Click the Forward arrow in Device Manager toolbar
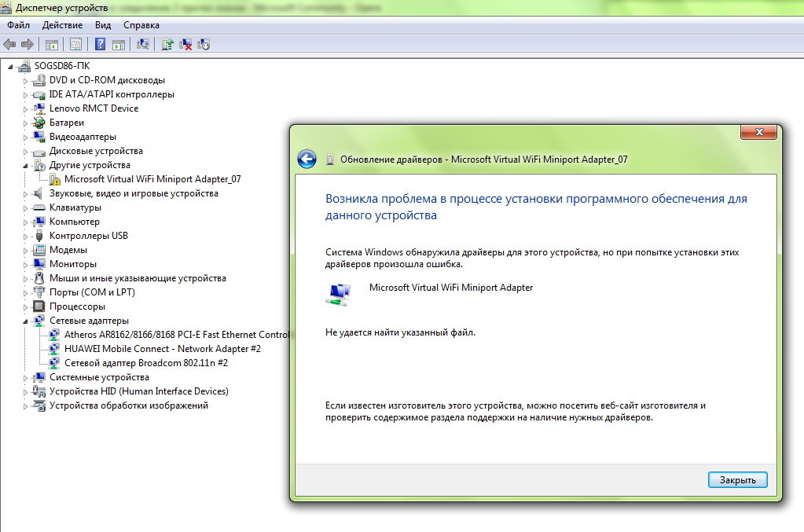 28,45
